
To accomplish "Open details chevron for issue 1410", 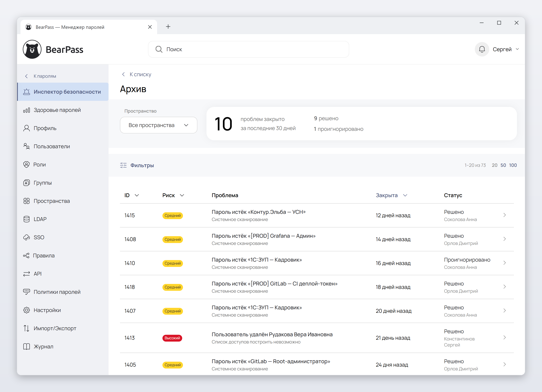I will point(505,263).
